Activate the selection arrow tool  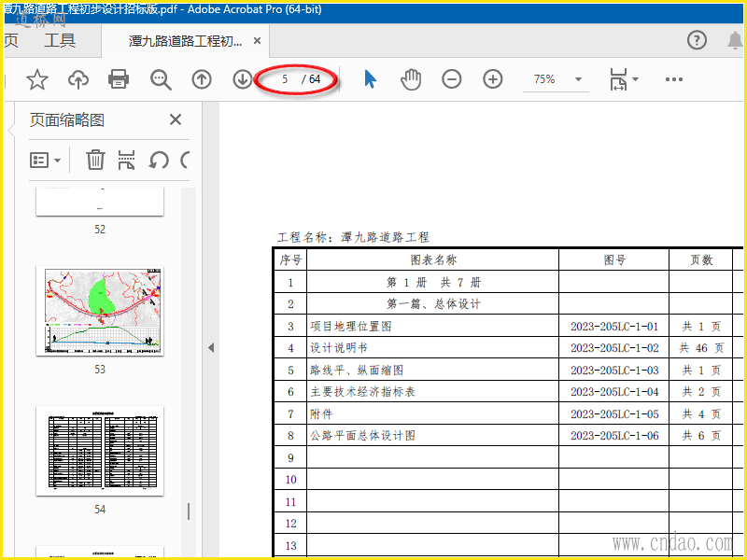(x=370, y=79)
